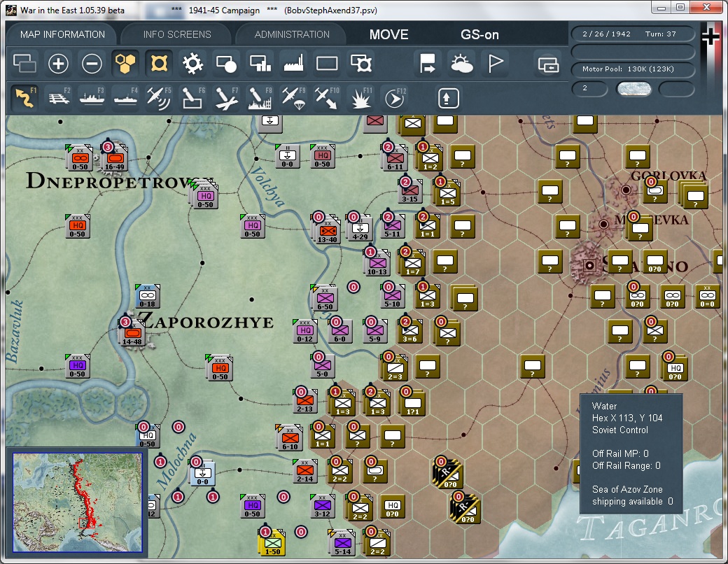Select Air recon mode (F5)

pyautogui.click(x=159, y=98)
